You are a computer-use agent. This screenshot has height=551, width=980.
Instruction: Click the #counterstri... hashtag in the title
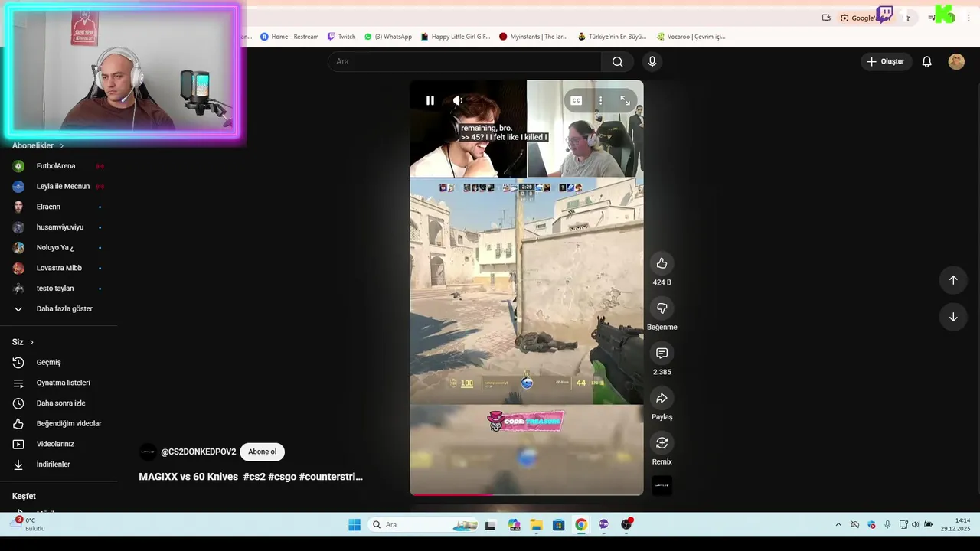(331, 476)
